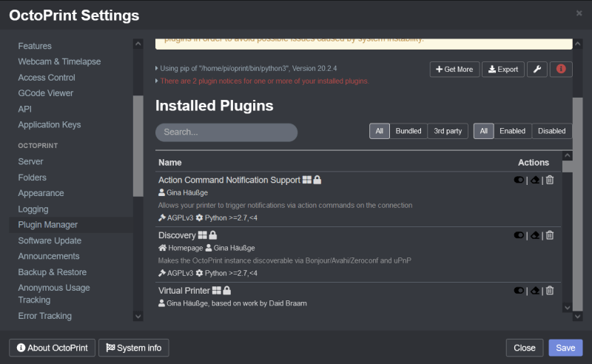Open Application Keys settings
The width and height of the screenshot is (592, 364).
[x=50, y=124]
